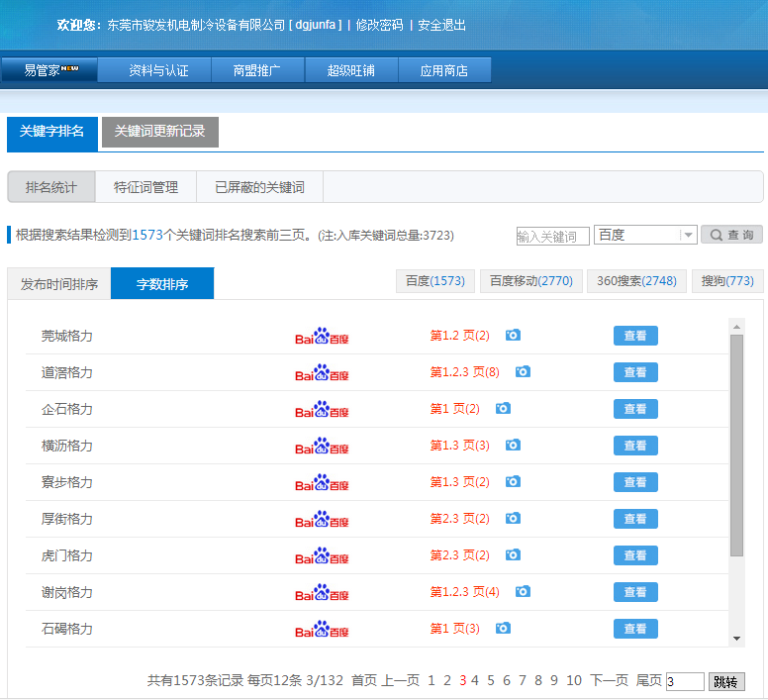This screenshot has width=768, height=700.
Task: Select the 发布时间排序 sorting tab
Action: (59, 284)
